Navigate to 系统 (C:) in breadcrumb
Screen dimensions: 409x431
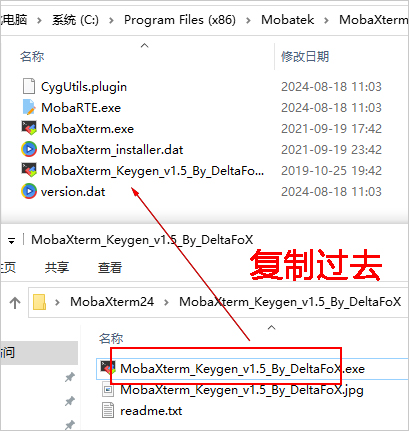pyautogui.click(x=75, y=20)
